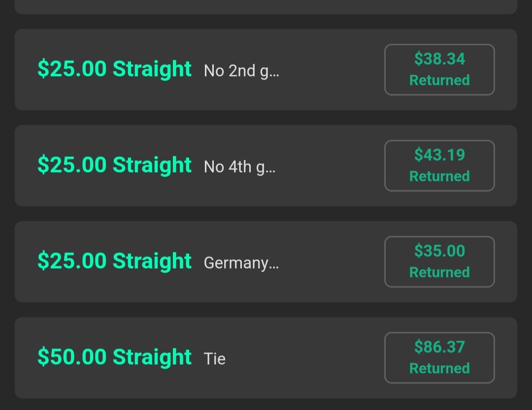Expand the No 4th g... bet card
This screenshot has height=410, width=532.
tap(266, 166)
